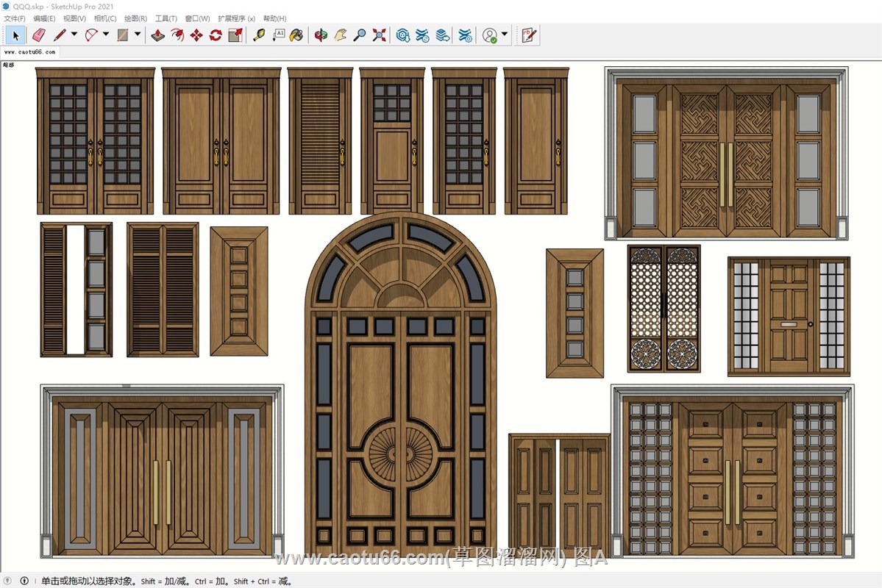Expand the arc tool dropdown arrow
The image size is (882, 588).
pyautogui.click(x=106, y=35)
